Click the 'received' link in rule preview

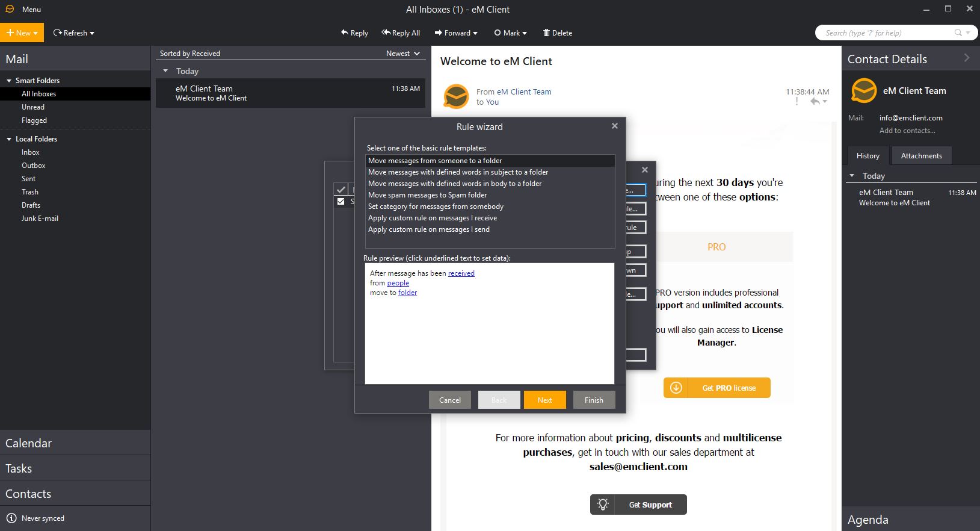click(461, 273)
